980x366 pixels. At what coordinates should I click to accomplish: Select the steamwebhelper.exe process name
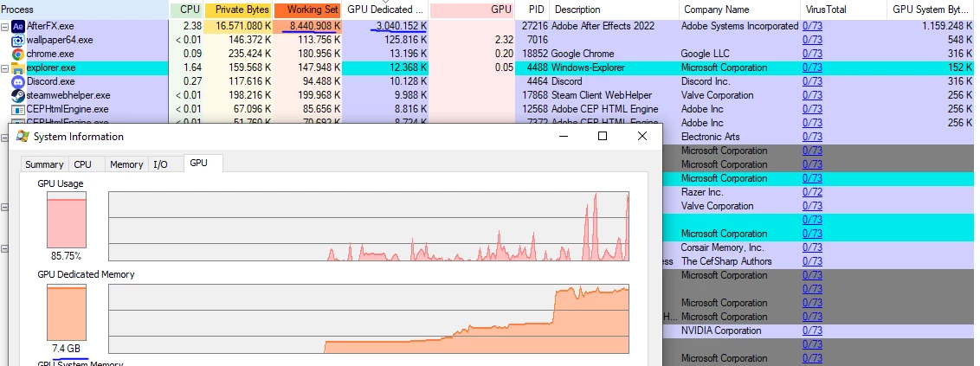click(x=68, y=95)
